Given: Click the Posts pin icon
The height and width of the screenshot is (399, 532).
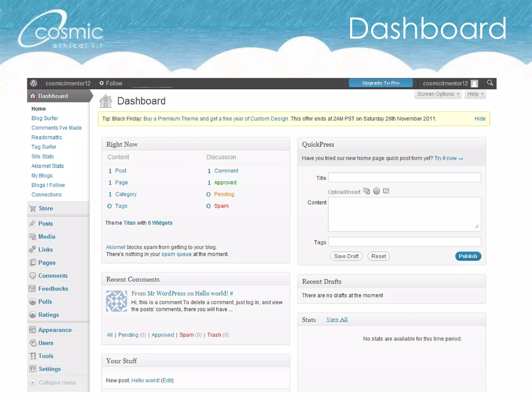Looking at the screenshot, I should point(32,223).
